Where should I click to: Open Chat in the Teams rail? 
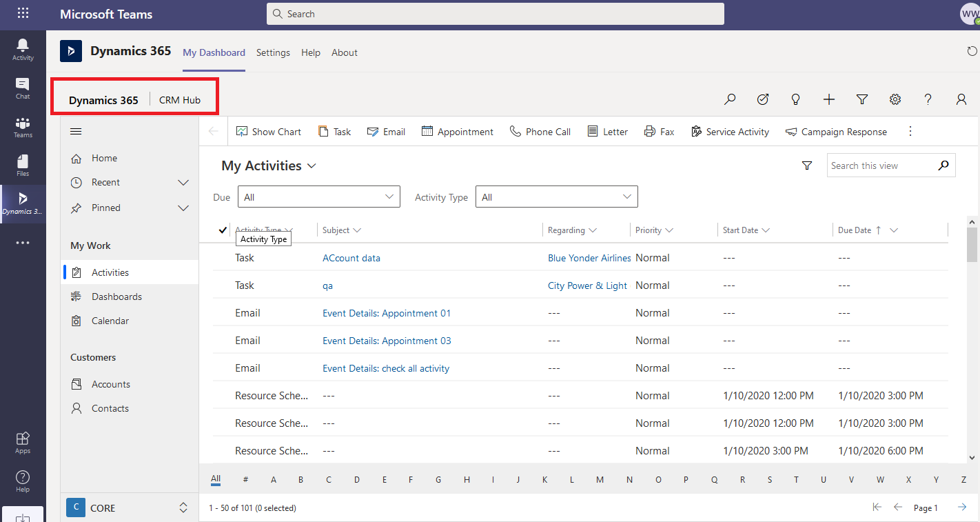[x=23, y=88]
